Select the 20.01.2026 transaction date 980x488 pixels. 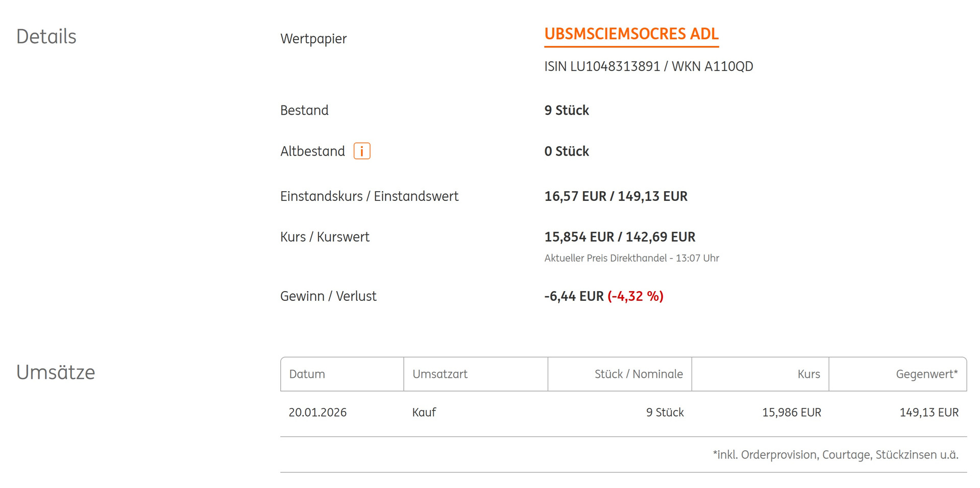coord(317,413)
